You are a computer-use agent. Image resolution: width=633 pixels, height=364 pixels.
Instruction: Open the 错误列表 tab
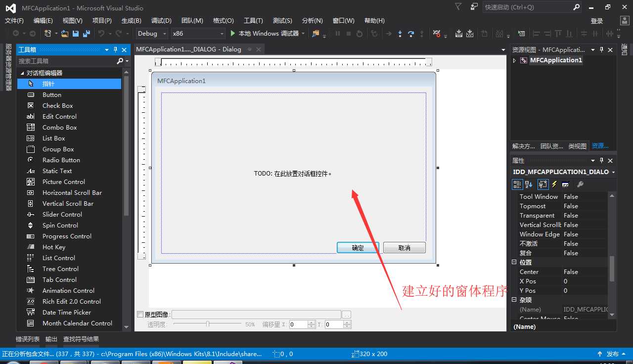point(28,339)
